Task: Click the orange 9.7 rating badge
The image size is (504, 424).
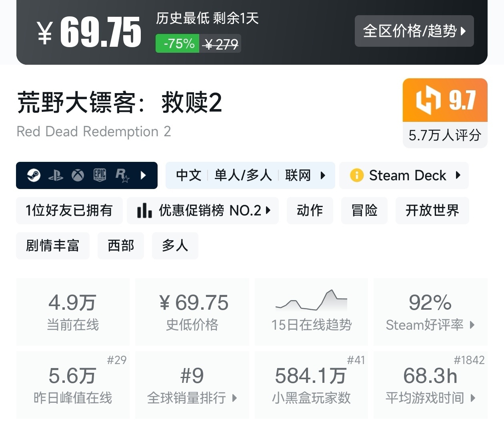Action: pos(445,100)
